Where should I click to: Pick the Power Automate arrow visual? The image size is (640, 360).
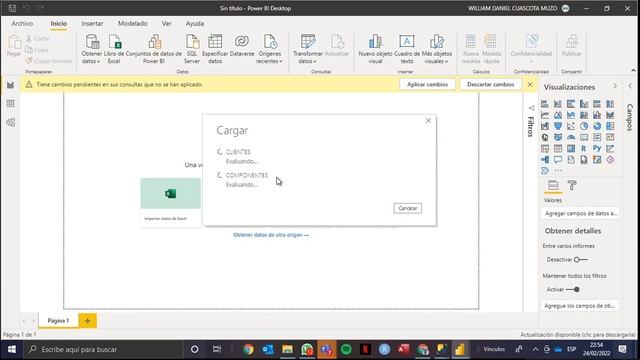[x=545, y=171]
